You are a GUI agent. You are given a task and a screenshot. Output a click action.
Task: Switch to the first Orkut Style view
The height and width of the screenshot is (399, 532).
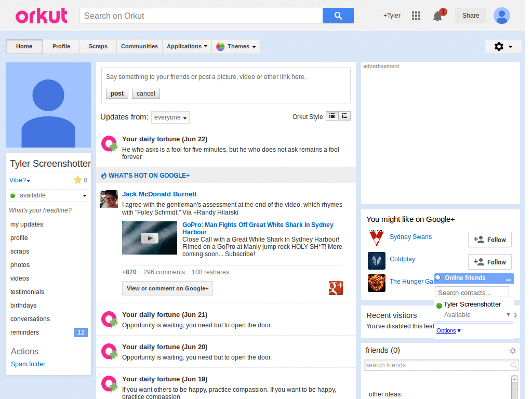point(332,116)
